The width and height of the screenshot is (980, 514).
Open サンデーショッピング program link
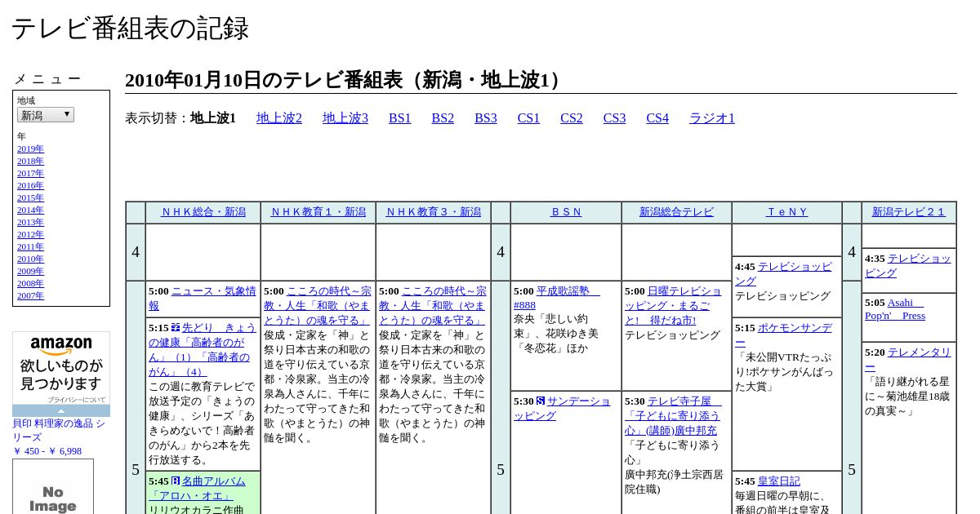coord(562,408)
